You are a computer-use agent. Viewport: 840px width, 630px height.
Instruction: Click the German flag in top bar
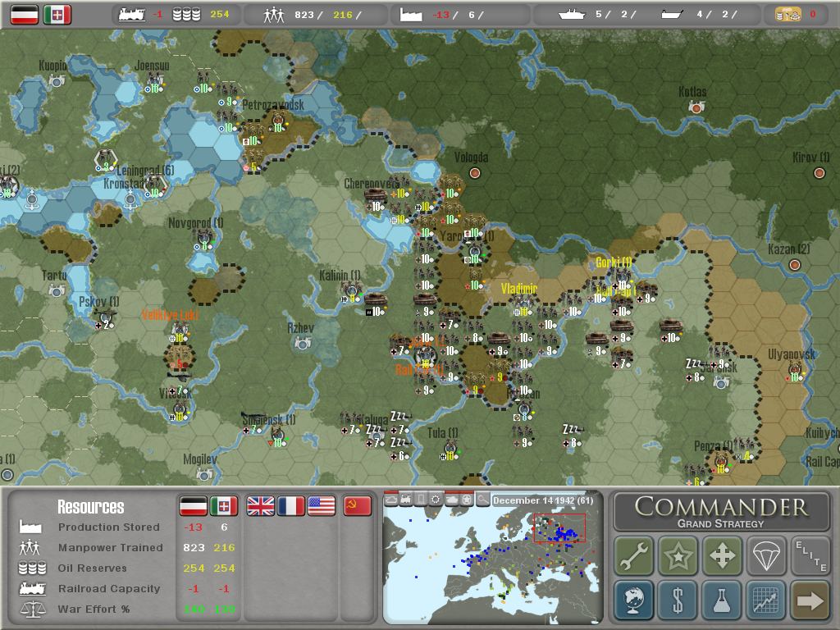point(25,14)
